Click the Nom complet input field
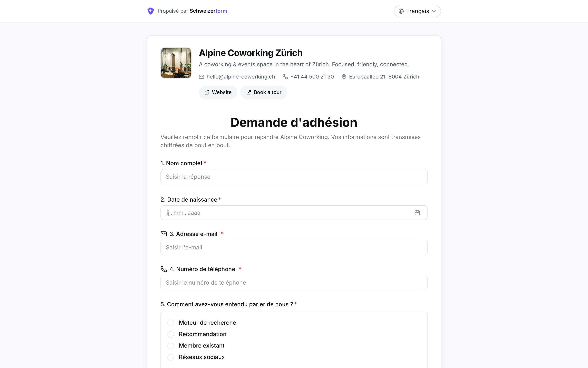Screen dimensions: 588x368 click(294, 177)
